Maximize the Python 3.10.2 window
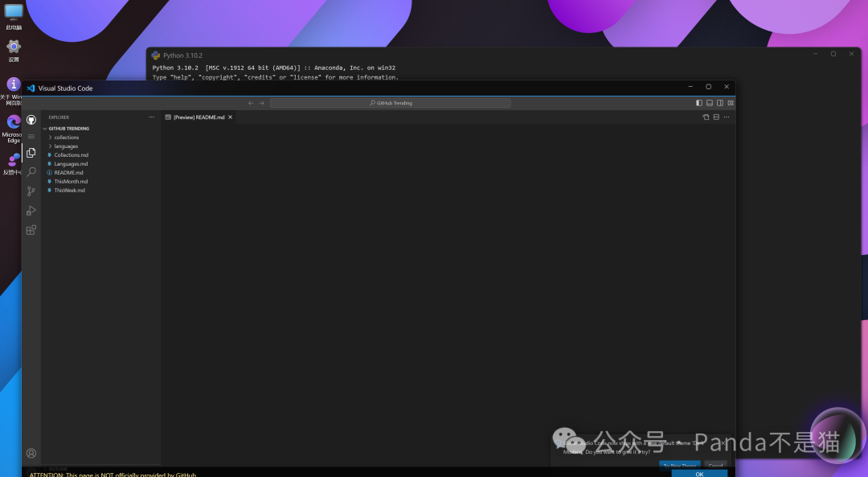 click(833, 54)
